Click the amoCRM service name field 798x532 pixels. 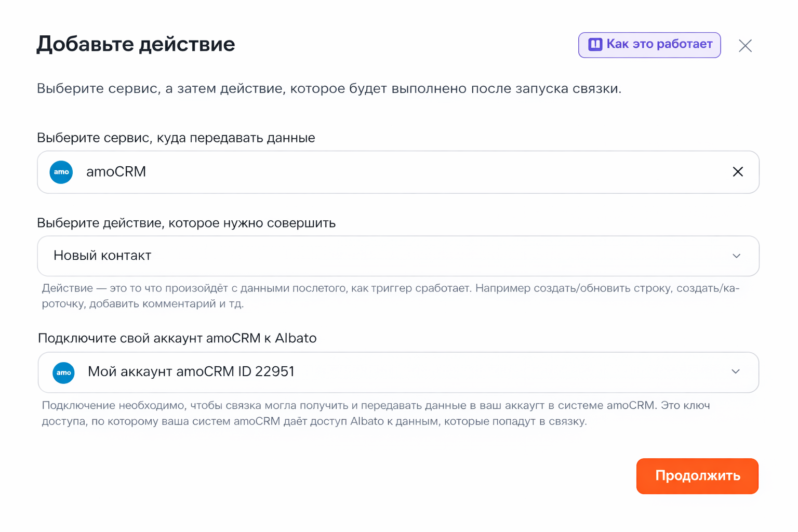116,172
